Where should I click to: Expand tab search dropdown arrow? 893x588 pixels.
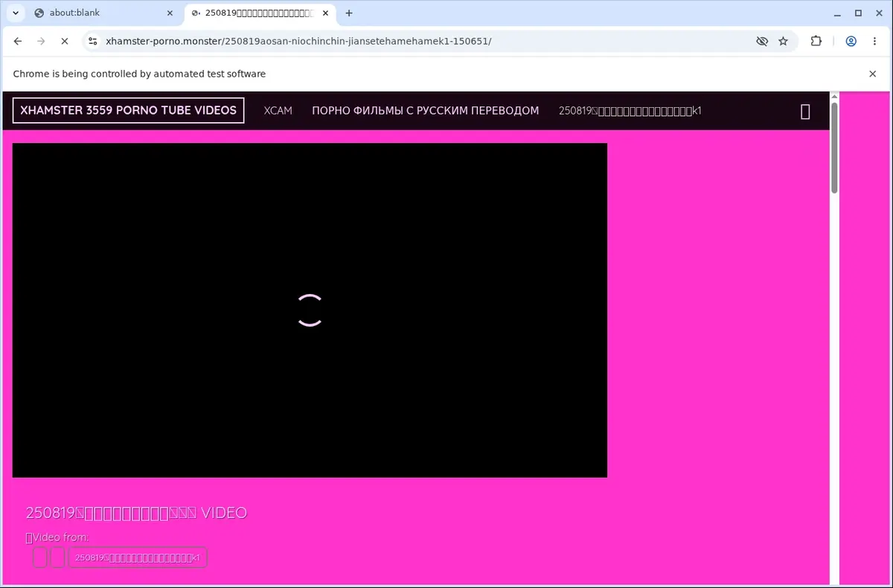15,13
